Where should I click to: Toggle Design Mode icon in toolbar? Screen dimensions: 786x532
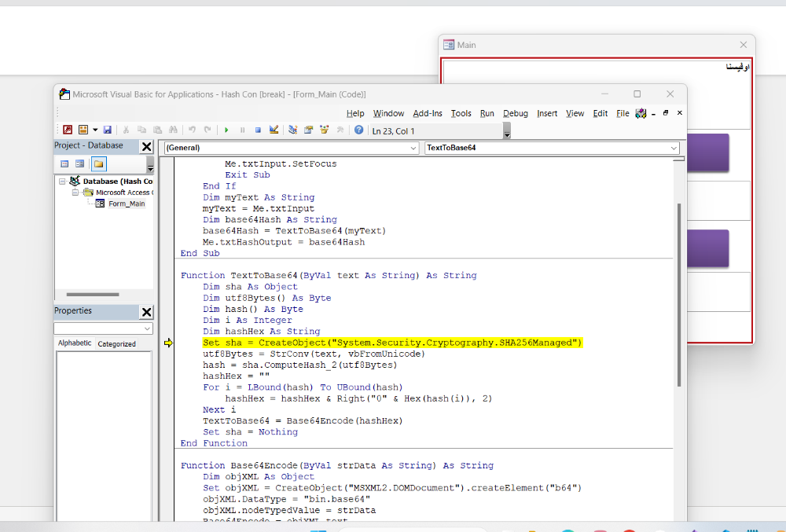click(274, 130)
